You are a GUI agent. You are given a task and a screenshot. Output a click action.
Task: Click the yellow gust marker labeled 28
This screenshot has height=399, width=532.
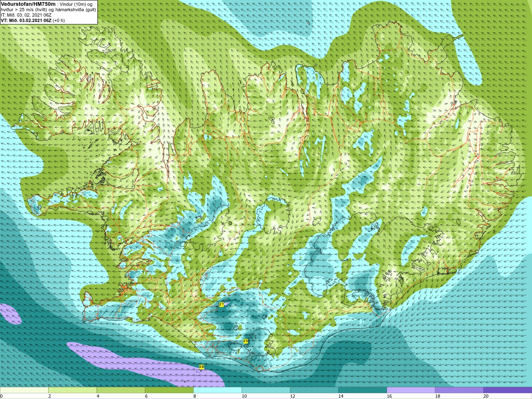(x=202, y=367)
